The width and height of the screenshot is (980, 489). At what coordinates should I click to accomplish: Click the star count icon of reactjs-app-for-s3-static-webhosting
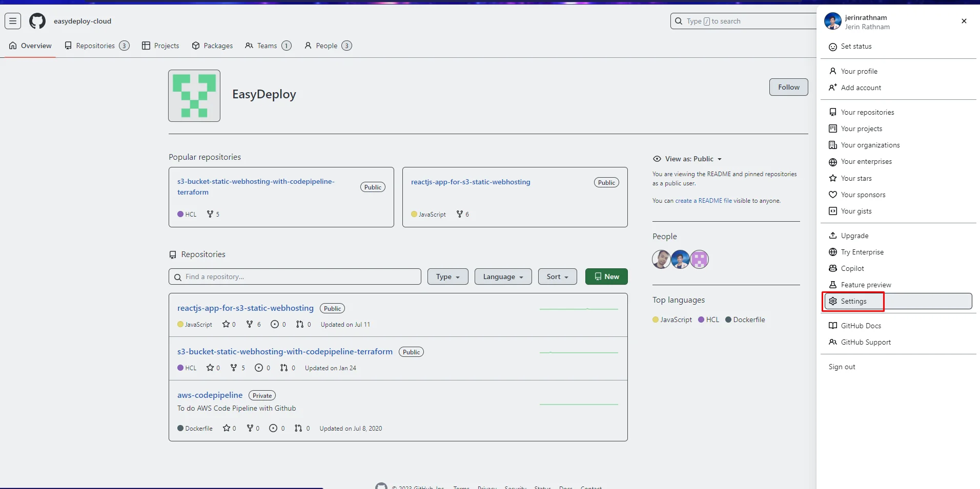[226, 324]
